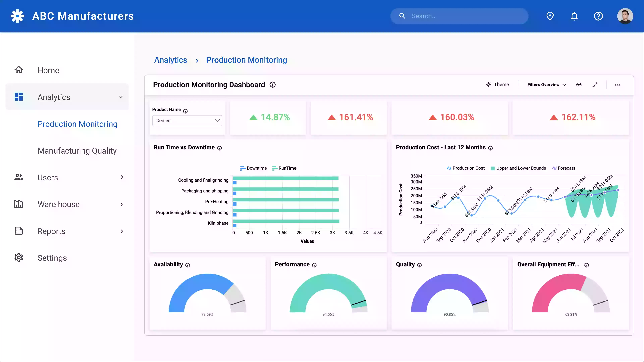The image size is (644, 362).
Task: Collapse the Analytics section chevron
Action: [x=121, y=97]
